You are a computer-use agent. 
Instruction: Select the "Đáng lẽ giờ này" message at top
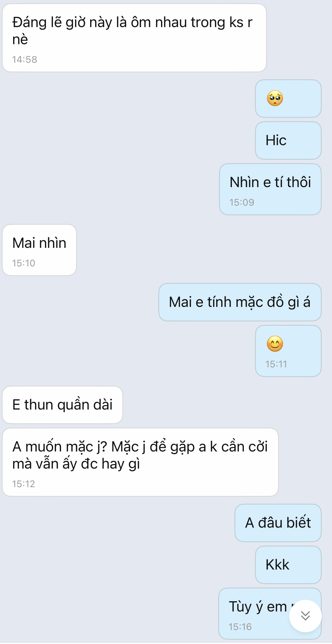pos(134,38)
